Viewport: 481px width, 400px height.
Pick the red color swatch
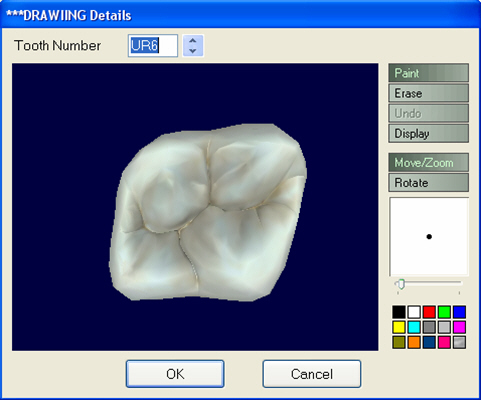point(429,312)
